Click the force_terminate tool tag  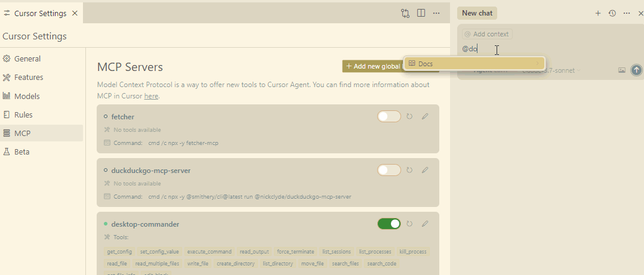pyautogui.click(x=295, y=252)
